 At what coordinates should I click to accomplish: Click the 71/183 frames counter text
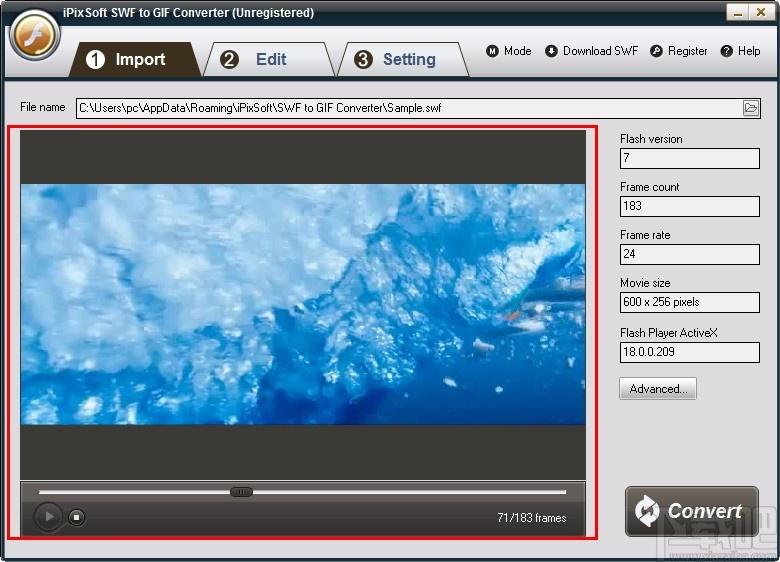(532, 518)
